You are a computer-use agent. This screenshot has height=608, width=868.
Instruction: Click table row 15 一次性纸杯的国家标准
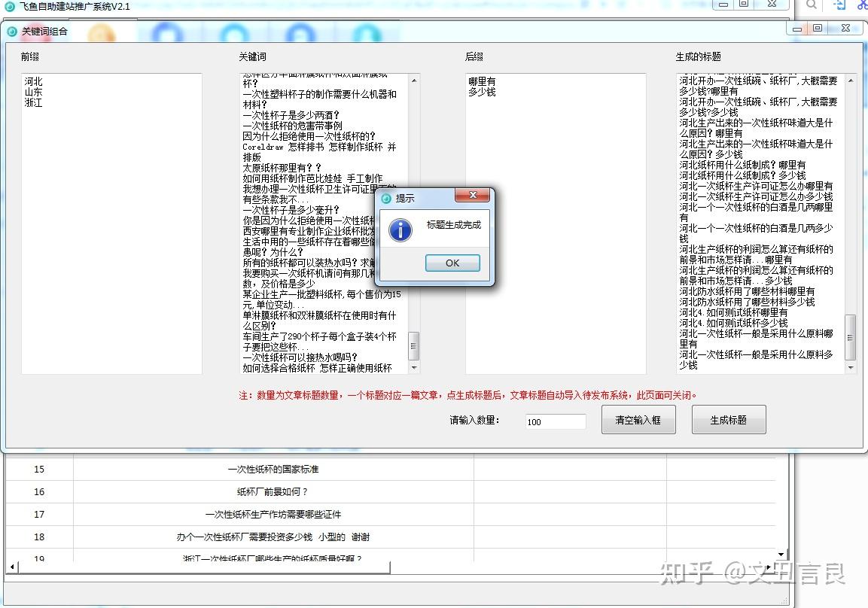pos(273,469)
